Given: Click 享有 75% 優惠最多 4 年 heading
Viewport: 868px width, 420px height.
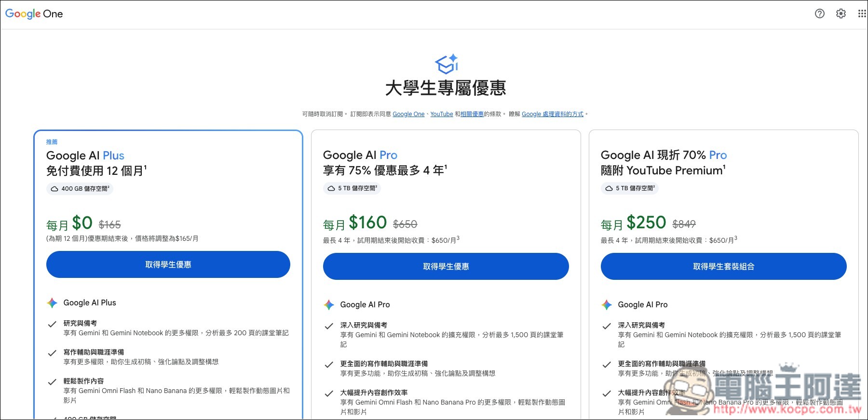Looking at the screenshot, I should coord(385,170).
